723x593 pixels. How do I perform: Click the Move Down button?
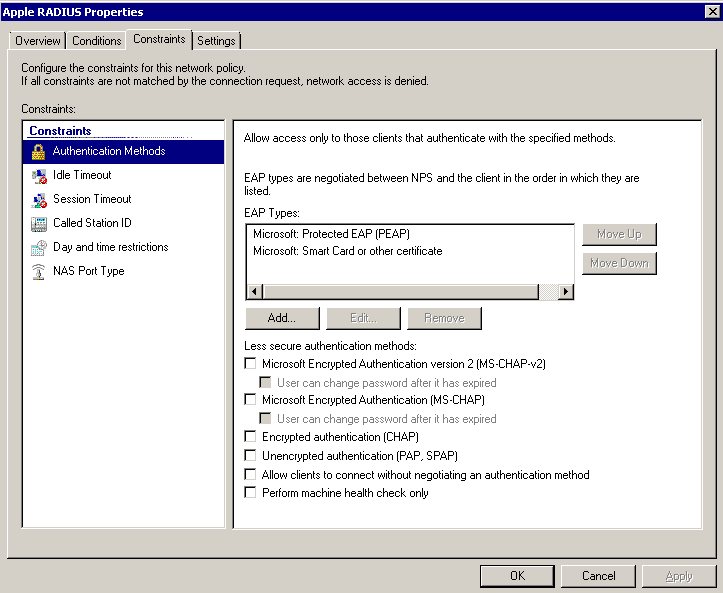coord(619,263)
